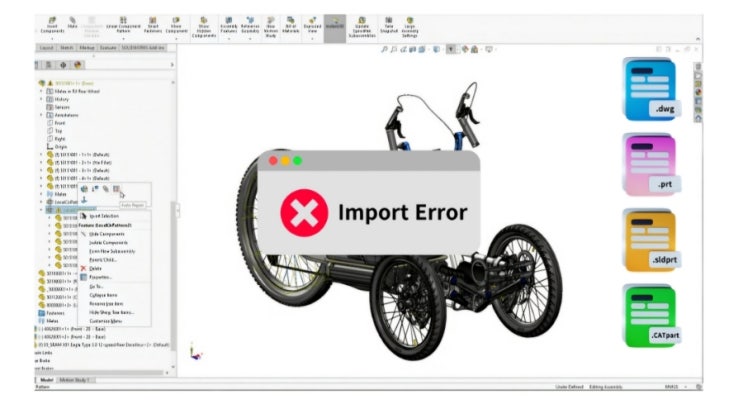This screenshot has height=404, width=743.
Task: Click Update SpeedPak Subassemblies
Action: click(x=362, y=27)
